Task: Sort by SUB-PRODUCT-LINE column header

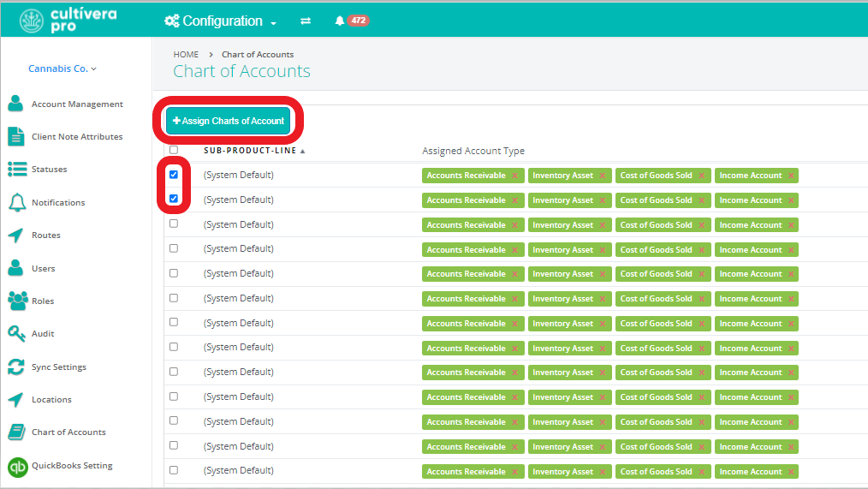Action: coord(254,151)
